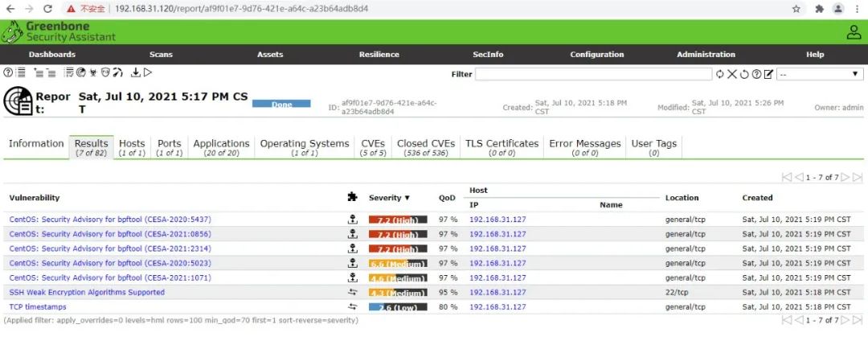Image resolution: width=868 pixels, height=345 pixels.
Task: Switch to the Applications tab
Action: pos(222,147)
